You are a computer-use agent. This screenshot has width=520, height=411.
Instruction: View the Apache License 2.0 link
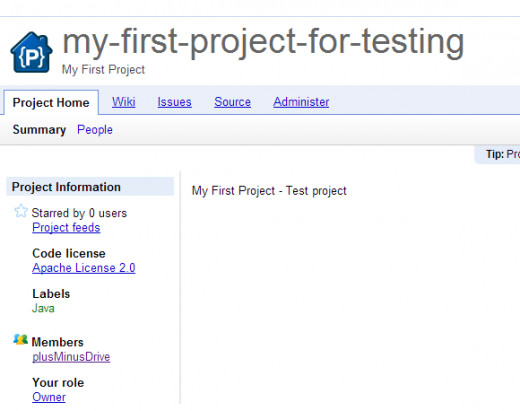point(84,268)
